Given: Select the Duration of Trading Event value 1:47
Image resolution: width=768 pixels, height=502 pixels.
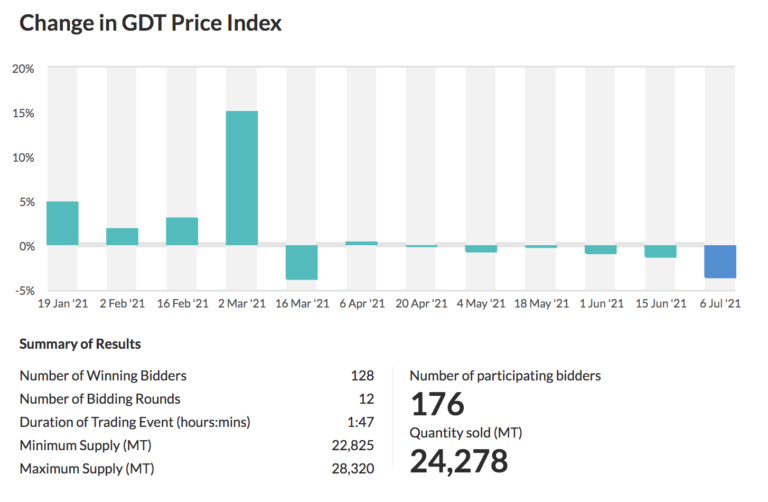Looking at the screenshot, I should click(x=360, y=422).
